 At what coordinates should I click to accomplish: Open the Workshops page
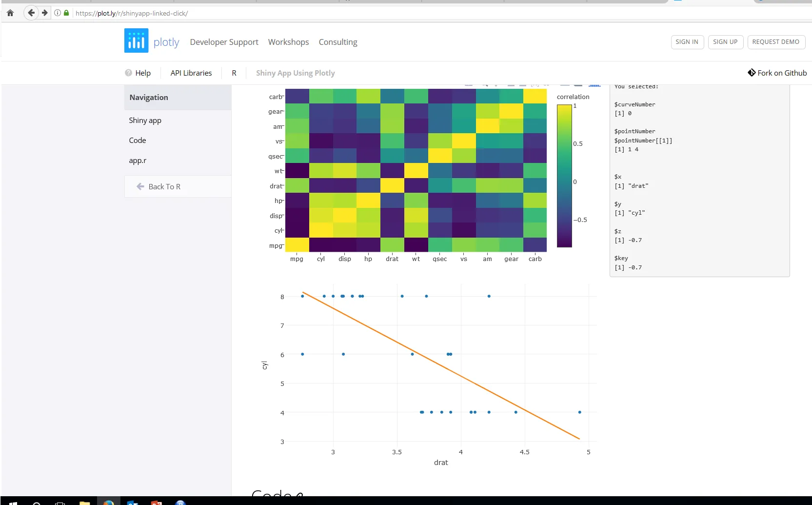289,42
